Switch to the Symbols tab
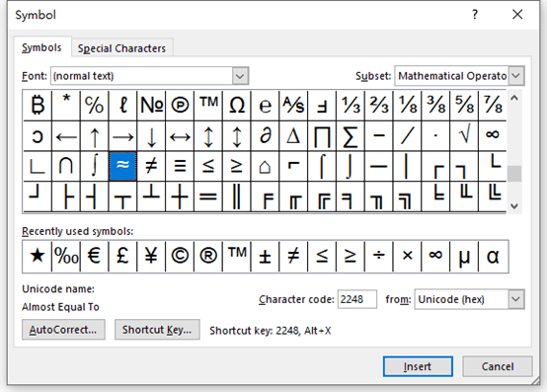 [41, 47]
